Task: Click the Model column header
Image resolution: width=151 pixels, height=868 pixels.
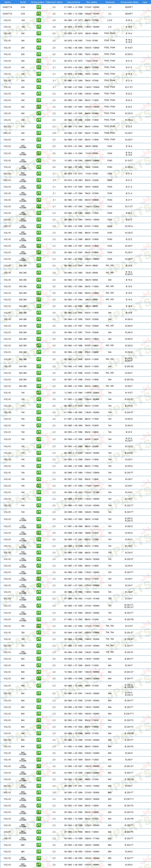Action: click(23, 2)
